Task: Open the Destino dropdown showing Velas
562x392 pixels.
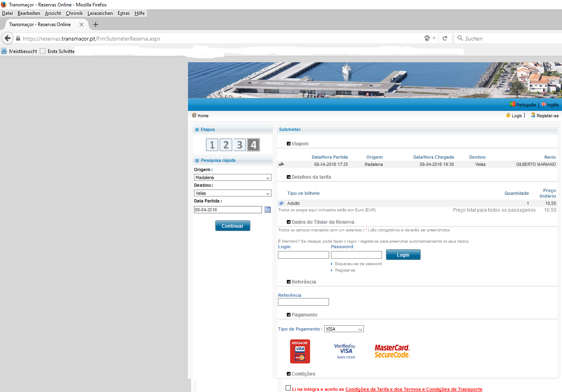Action: (233, 193)
